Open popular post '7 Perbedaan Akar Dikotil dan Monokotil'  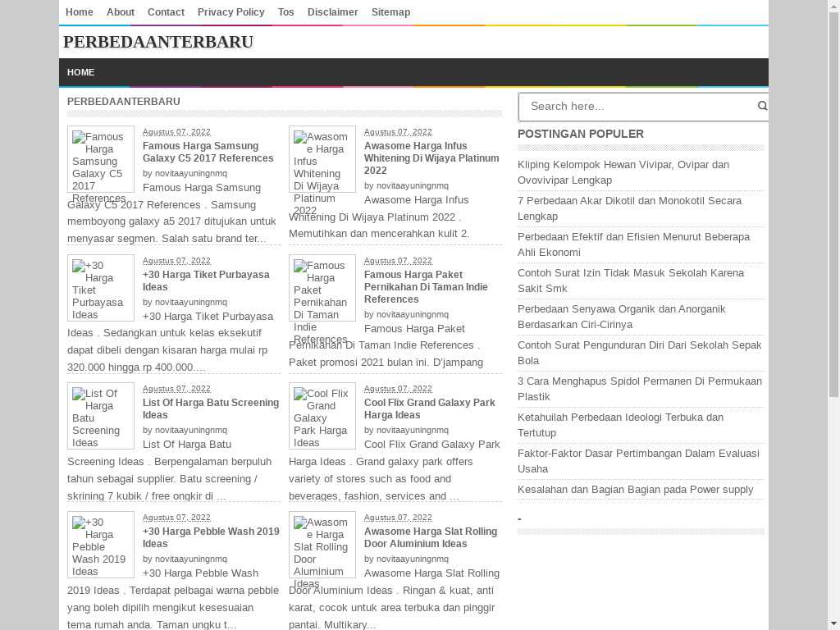[x=629, y=208]
